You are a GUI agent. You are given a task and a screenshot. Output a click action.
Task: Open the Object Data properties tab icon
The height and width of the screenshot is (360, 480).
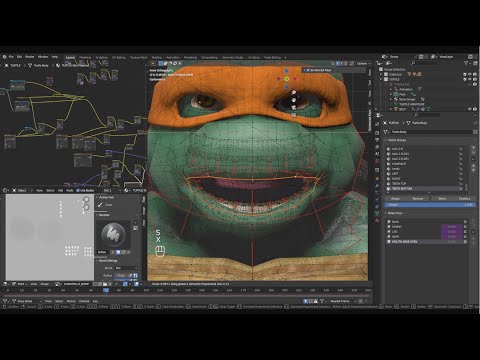click(377, 213)
